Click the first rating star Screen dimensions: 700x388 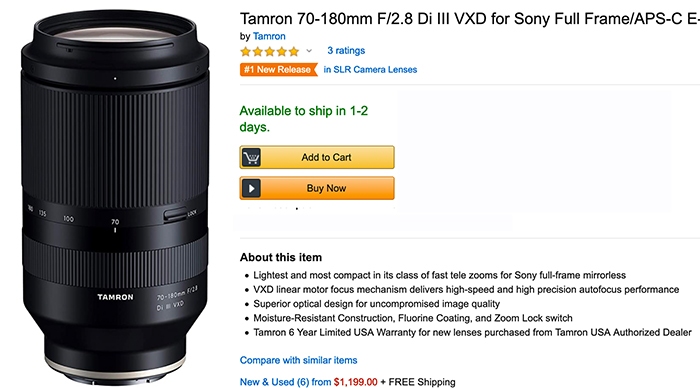pyautogui.click(x=246, y=51)
